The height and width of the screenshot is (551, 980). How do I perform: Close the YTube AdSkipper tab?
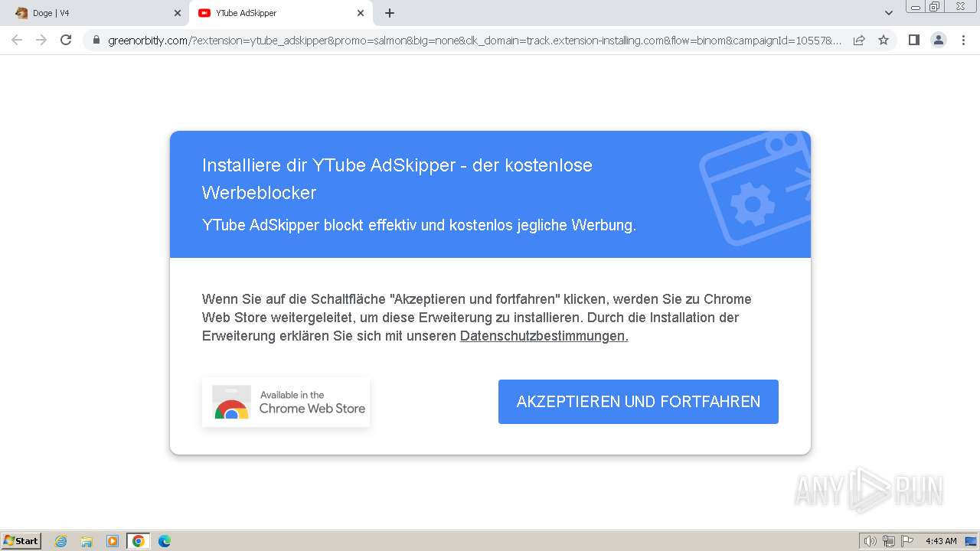tap(361, 13)
